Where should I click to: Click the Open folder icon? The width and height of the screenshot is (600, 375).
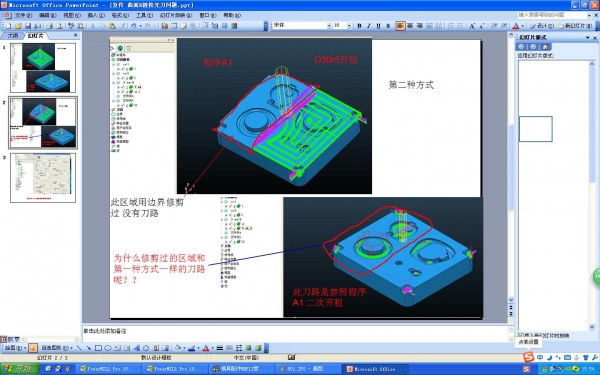tap(18, 26)
